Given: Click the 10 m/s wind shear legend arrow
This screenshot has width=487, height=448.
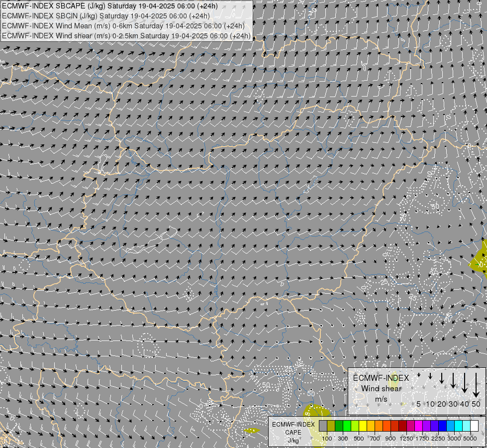Looking at the screenshot, I should (430, 376).
